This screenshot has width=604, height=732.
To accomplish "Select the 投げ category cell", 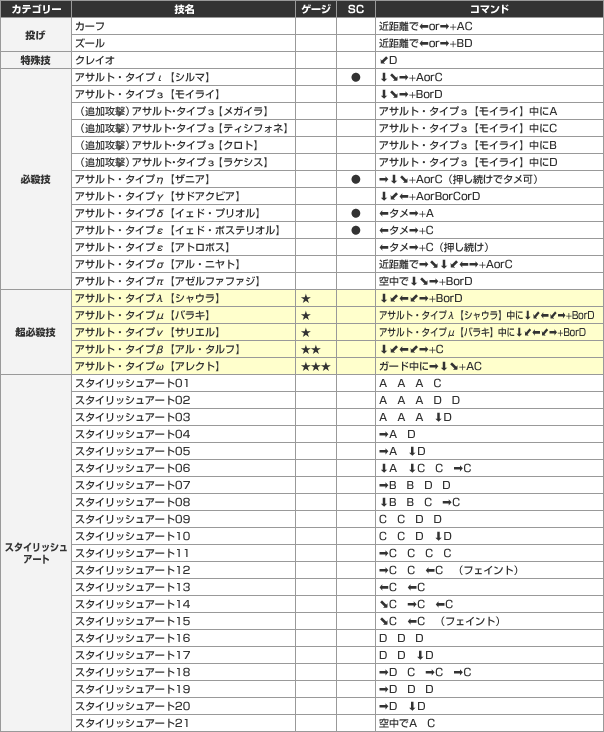I will (x=36, y=35).
